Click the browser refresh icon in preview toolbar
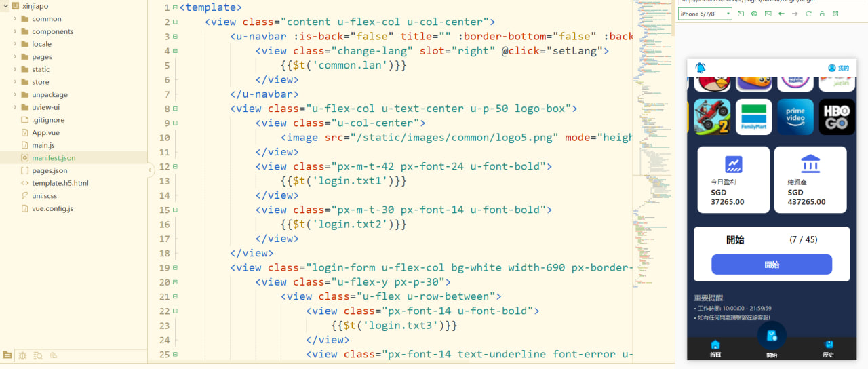This screenshot has height=369, width=868. point(808,14)
